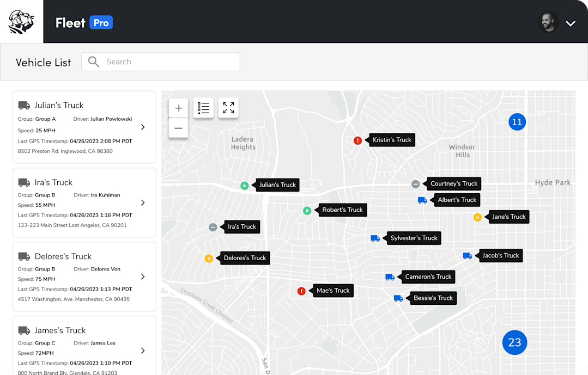Zoom out of the map
This screenshot has width=588, height=375.
(x=178, y=128)
